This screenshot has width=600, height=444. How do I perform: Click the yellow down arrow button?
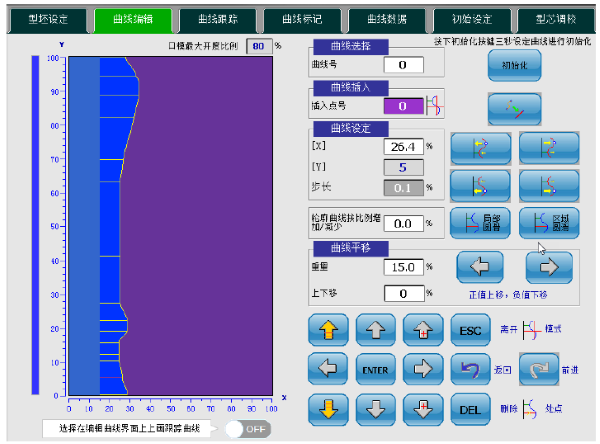click(332, 408)
